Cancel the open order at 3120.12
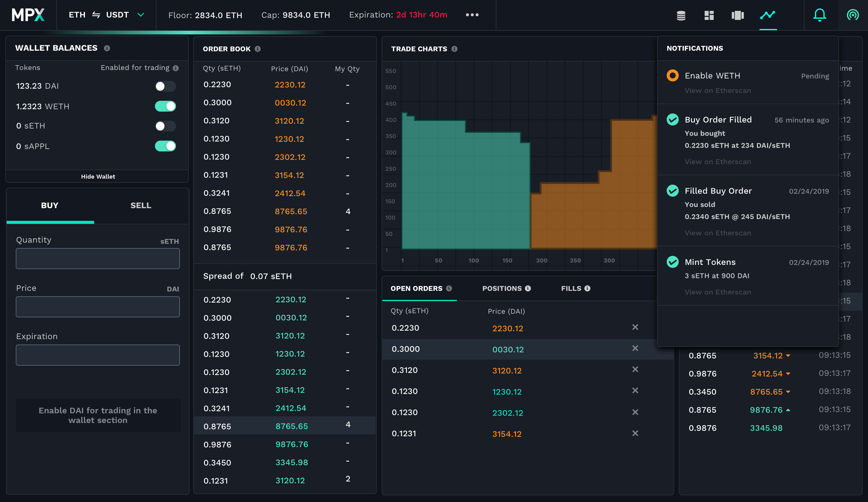The width and height of the screenshot is (868, 502). point(635,369)
